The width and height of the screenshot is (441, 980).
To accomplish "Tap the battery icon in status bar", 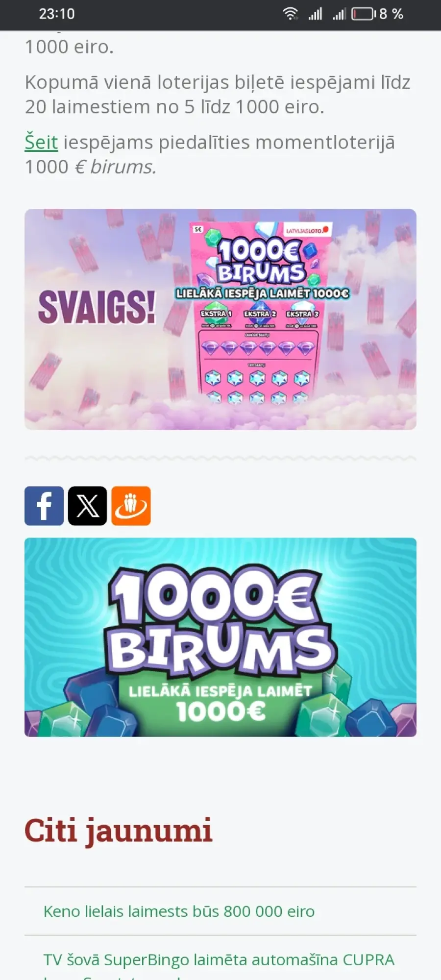I will (363, 14).
